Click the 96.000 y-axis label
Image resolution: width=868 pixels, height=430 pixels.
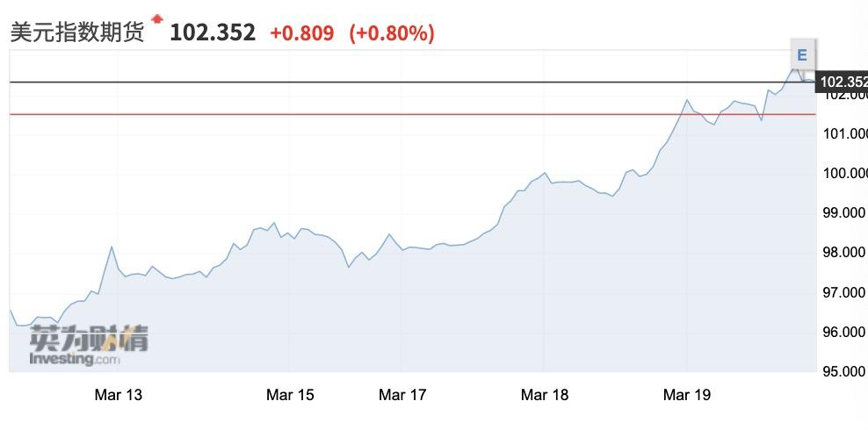843,332
